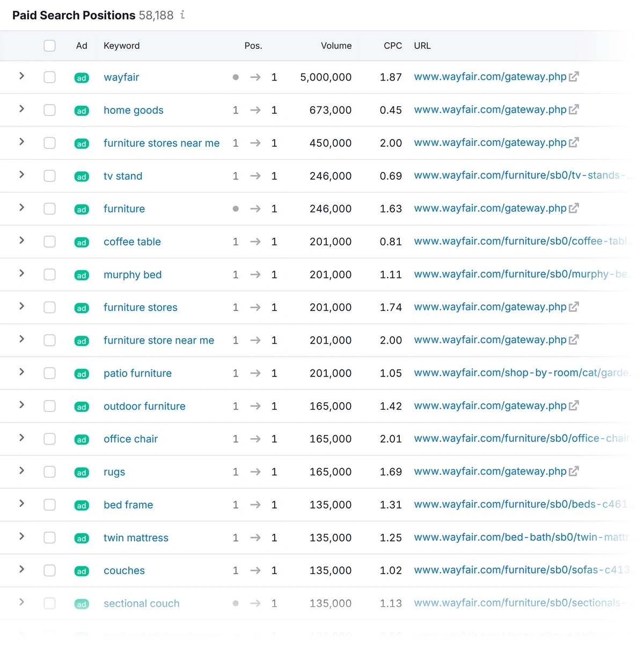The height and width of the screenshot is (646, 644).
Task: Toggle the select-all checkbox in table header
Action: tap(50, 46)
